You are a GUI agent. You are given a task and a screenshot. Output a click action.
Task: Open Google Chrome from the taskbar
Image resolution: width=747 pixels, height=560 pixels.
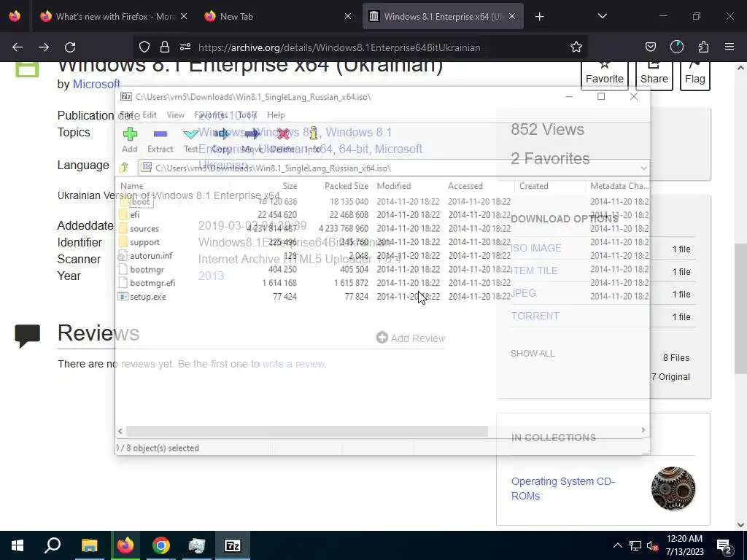pos(161,545)
